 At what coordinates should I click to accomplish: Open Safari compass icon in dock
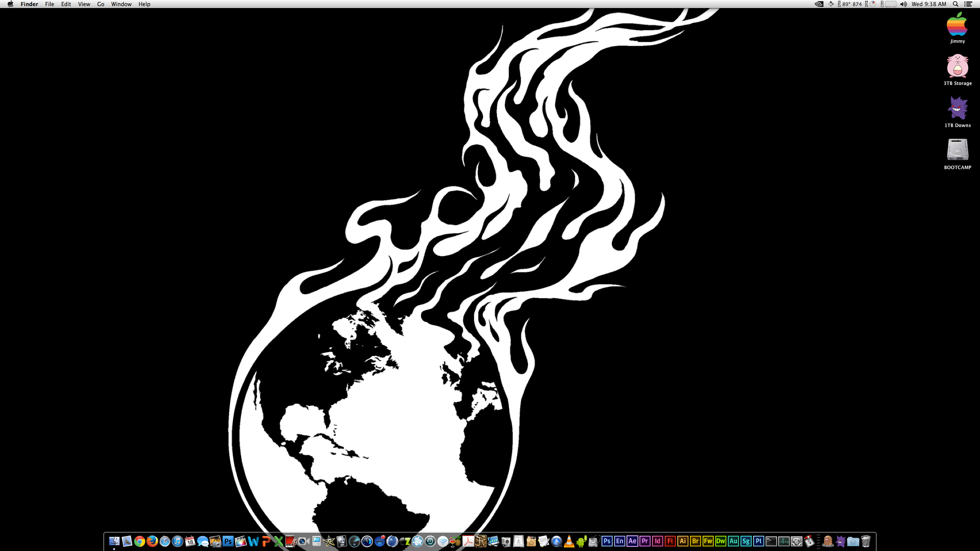click(165, 541)
